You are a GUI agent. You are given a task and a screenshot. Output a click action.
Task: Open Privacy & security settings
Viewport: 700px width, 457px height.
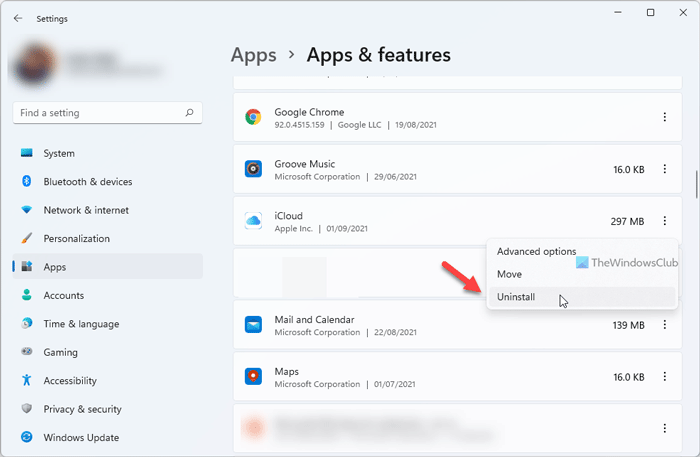click(x=108, y=409)
